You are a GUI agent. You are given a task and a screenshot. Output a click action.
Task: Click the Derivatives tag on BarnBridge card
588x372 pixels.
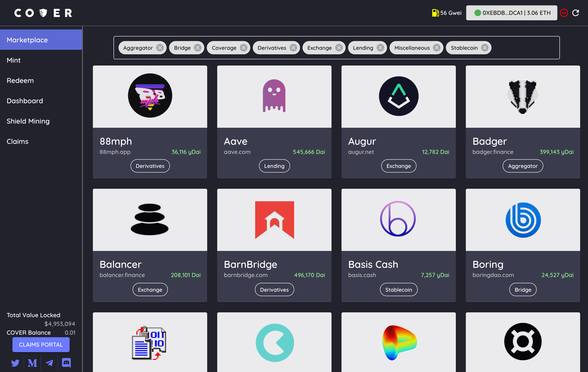(x=274, y=290)
